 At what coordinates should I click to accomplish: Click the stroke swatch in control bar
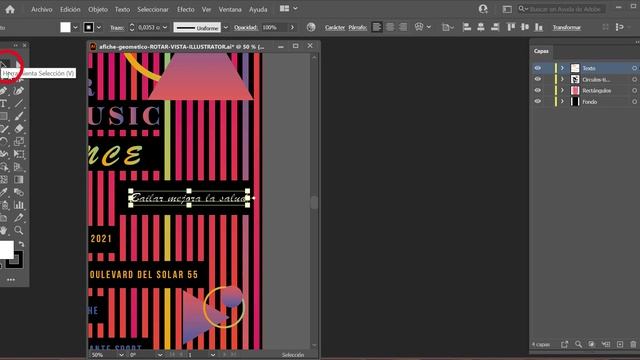point(89,27)
